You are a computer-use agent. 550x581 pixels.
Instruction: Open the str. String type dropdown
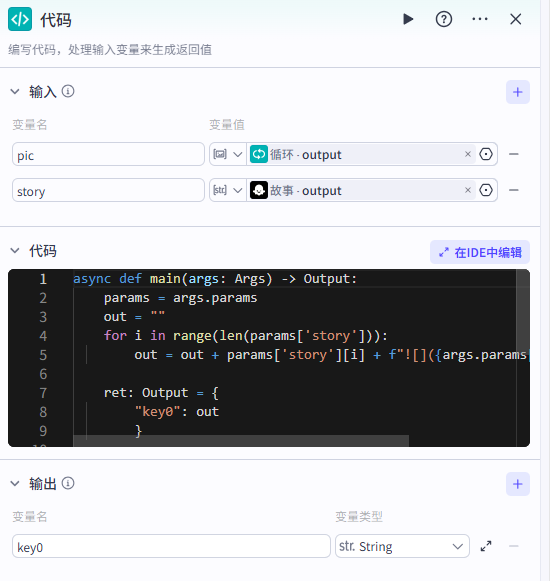[x=402, y=546]
